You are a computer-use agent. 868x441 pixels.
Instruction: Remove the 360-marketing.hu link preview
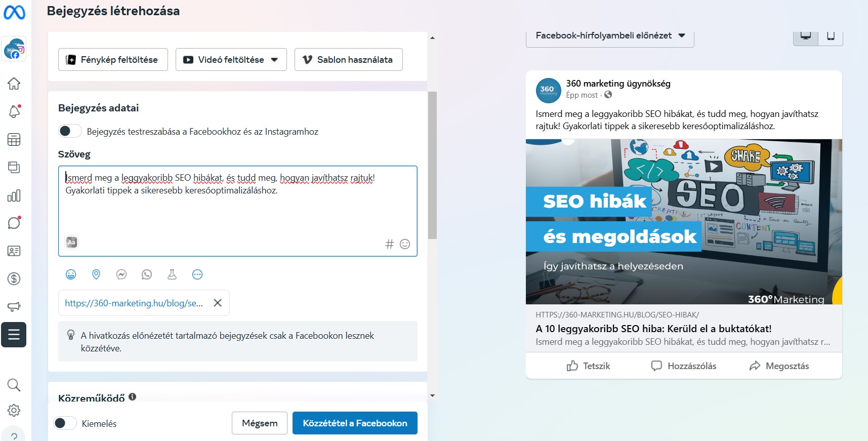pos(218,303)
